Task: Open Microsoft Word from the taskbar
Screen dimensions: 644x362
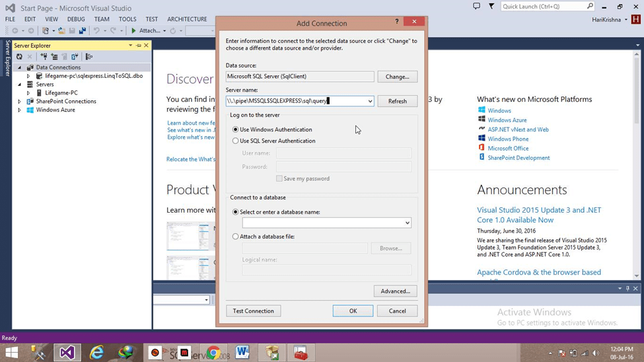Action: point(242,353)
